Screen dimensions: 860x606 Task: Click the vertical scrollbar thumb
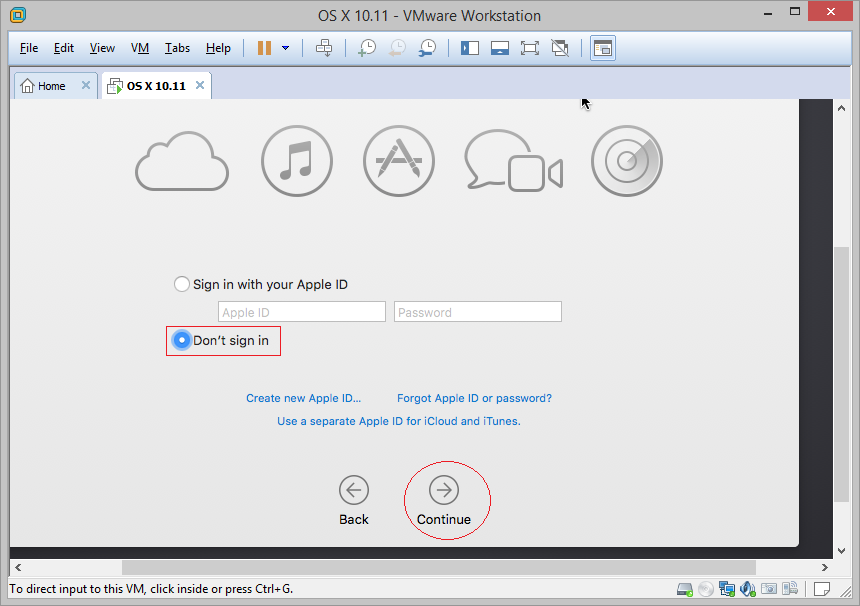[x=841, y=374]
